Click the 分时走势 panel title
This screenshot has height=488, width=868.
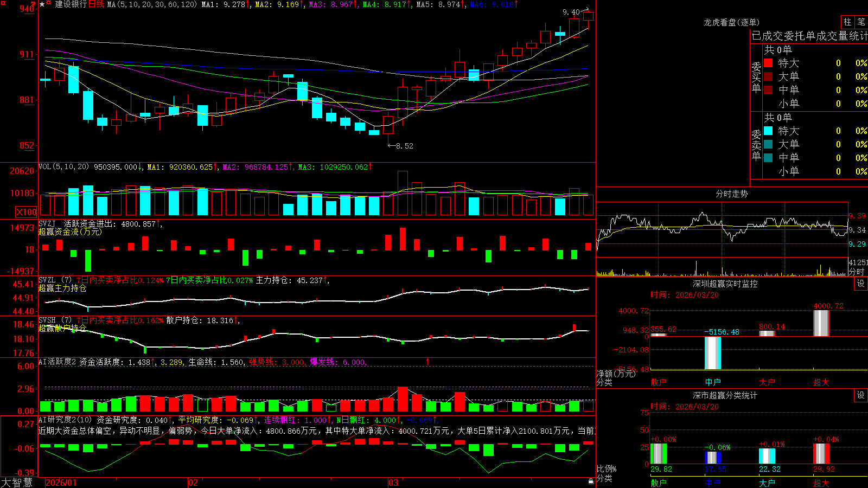[x=731, y=194]
